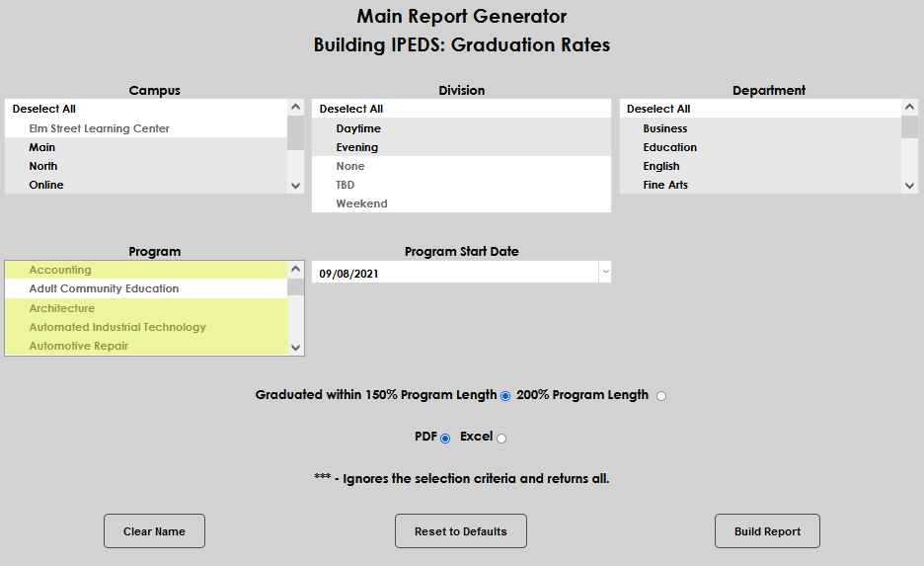Click the Clear Name button
This screenshot has width=924, height=566.
pos(154,531)
